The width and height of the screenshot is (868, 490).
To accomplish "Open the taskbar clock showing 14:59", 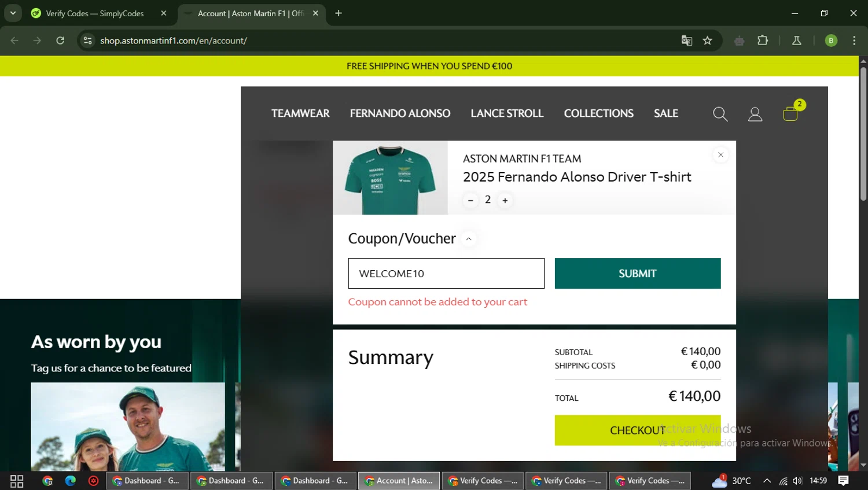I will (818, 481).
